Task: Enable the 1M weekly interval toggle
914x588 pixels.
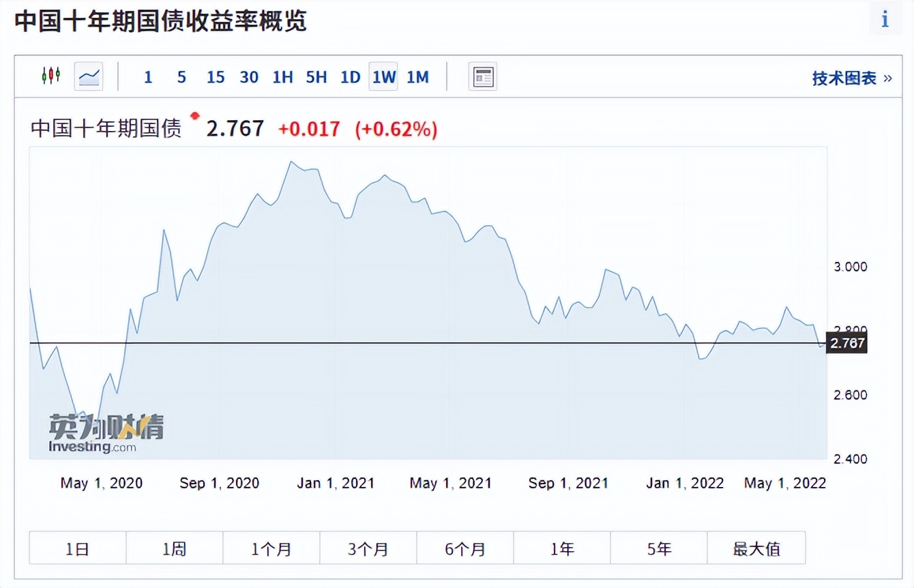Action: pyautogui.click(x=418, y=77)
